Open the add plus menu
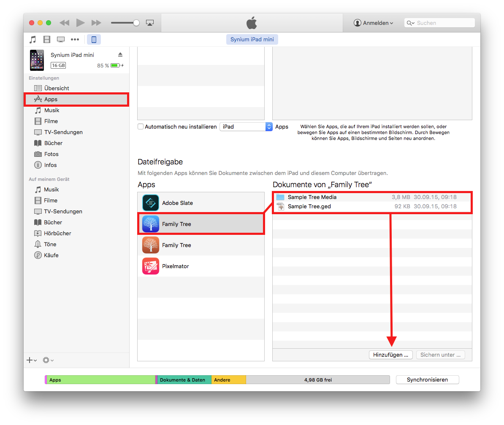504x425 pixels. (x=32, y=360)
